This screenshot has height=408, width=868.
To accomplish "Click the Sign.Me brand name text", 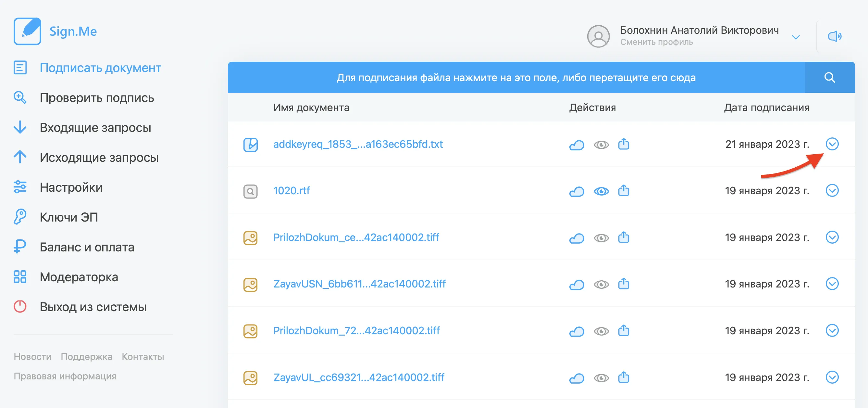I will pos(73,32).
